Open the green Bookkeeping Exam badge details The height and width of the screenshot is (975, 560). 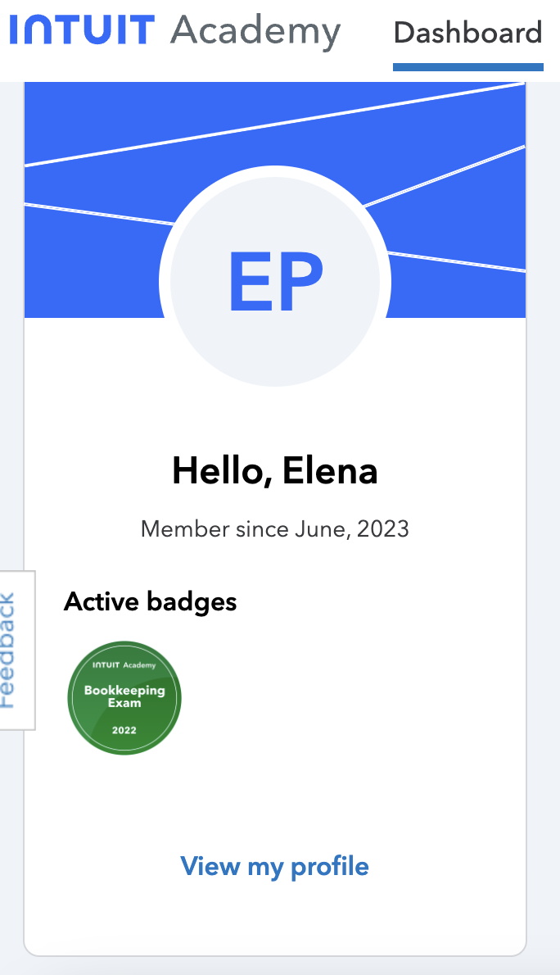coord(124,697)
